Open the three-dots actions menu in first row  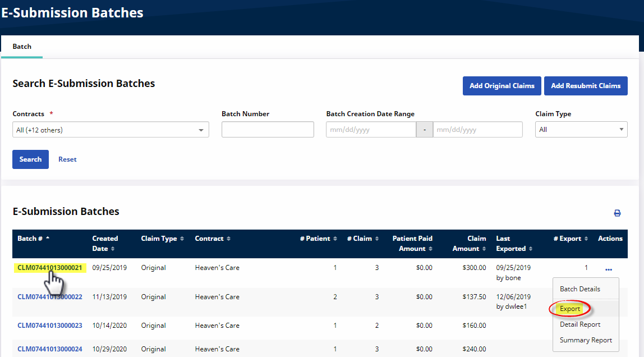[609, 269]
